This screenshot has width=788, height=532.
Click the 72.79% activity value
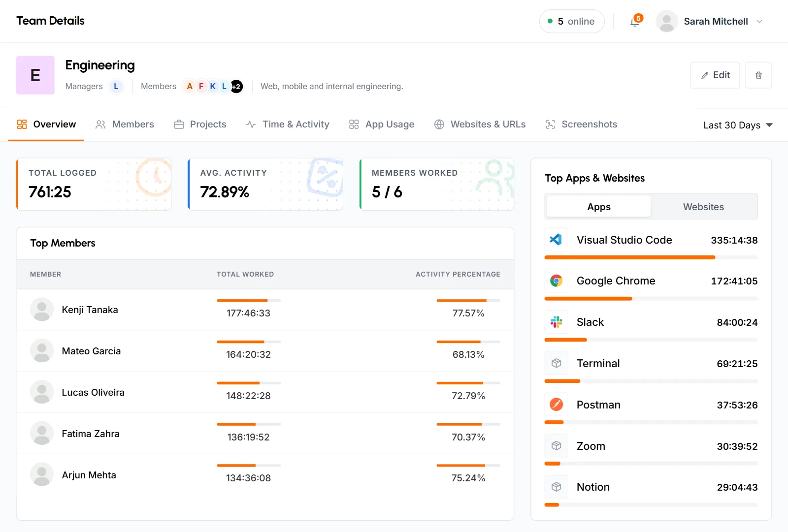468,396
